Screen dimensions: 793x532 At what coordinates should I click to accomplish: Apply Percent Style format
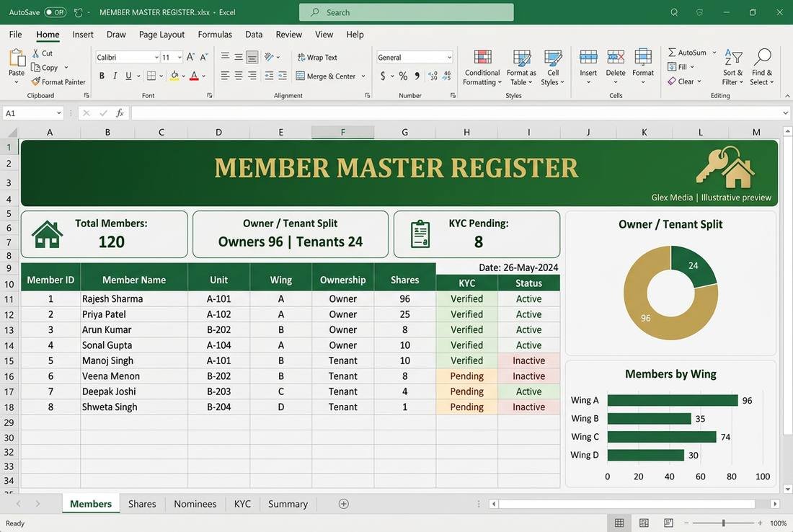coord(403,76)
